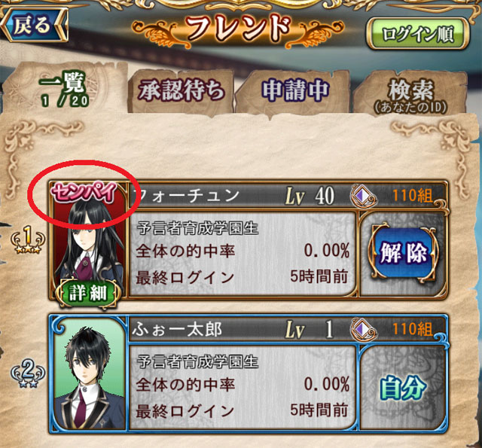This screenshot has width=482, height=448.
Task: Click the rank 1 gold medal icon
Action: (x=28, y=239)
